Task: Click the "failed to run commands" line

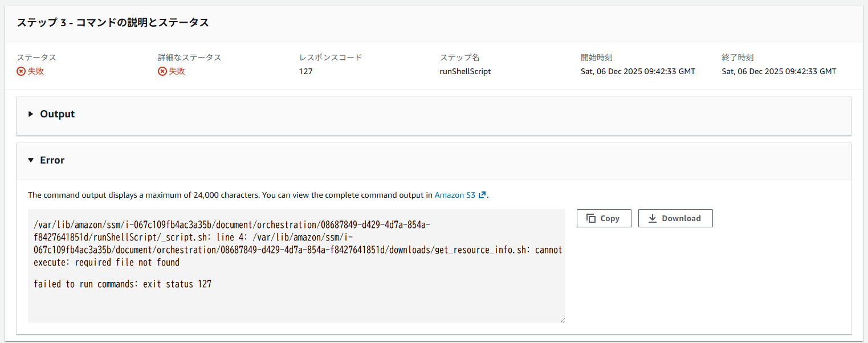Action: pos(123,284)
